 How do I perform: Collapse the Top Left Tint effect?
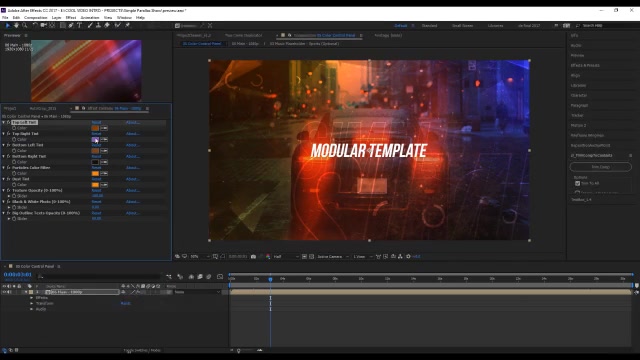[4, 122]
